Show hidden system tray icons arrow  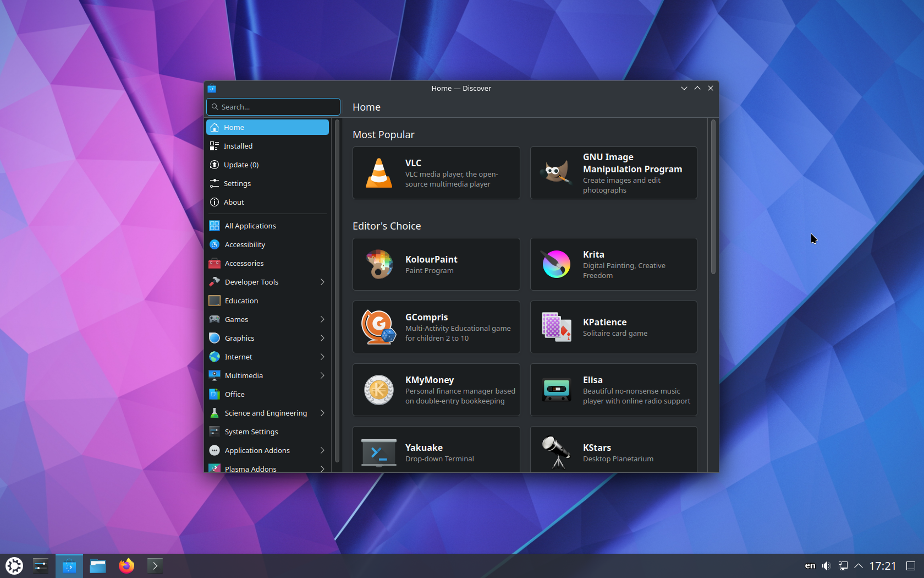click(859, 566)
